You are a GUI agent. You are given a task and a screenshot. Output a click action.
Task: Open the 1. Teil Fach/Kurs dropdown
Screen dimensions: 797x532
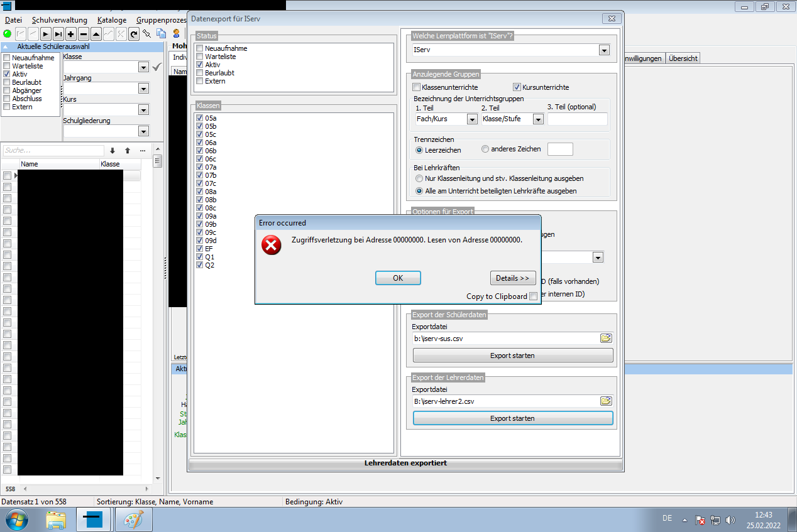coord(472,119)
